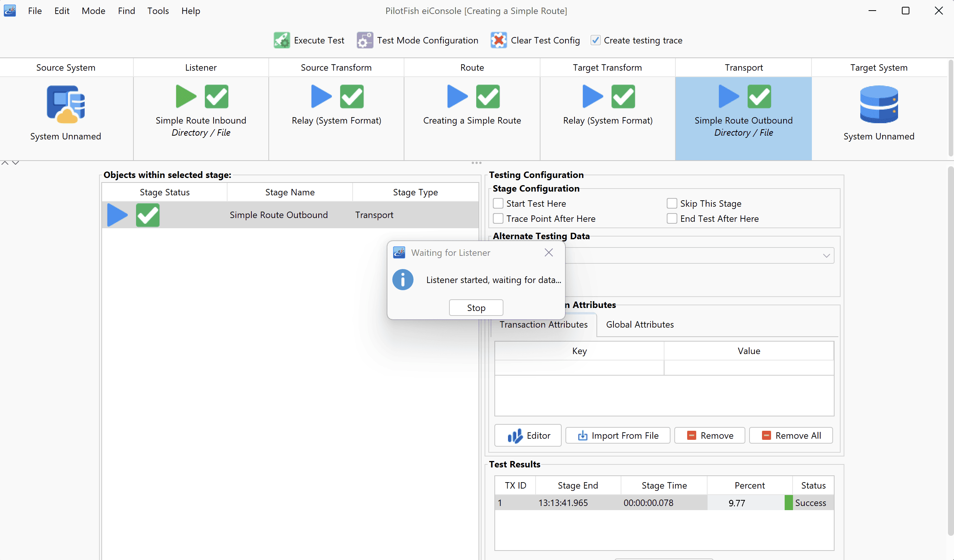Click play arrow in Simple Route Outbound row
The width and height of the screenshot is (954, 560).
click(117, 215)
